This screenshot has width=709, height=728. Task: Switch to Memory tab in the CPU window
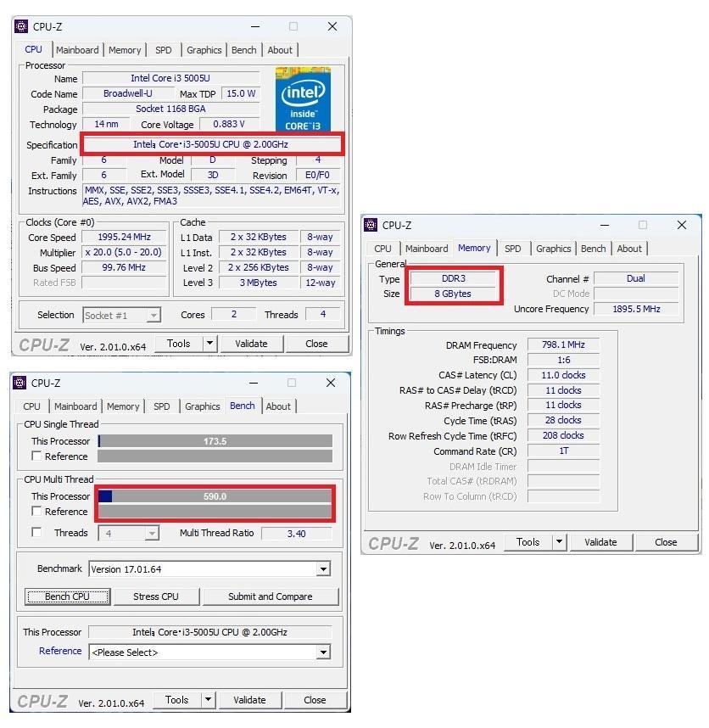pyautogui.click(x=125, y=50)
